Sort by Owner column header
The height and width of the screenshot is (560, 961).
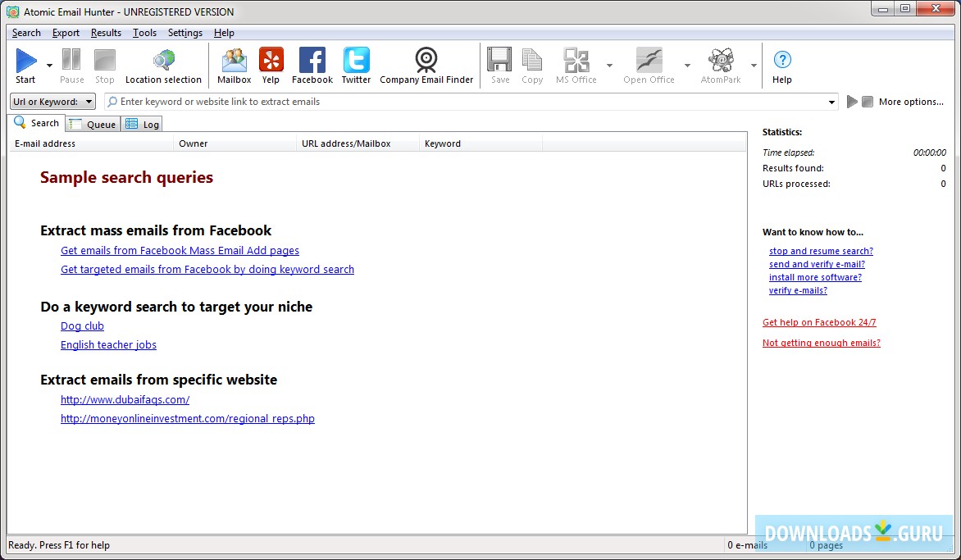pyautogui.click(x=235, y=143)
